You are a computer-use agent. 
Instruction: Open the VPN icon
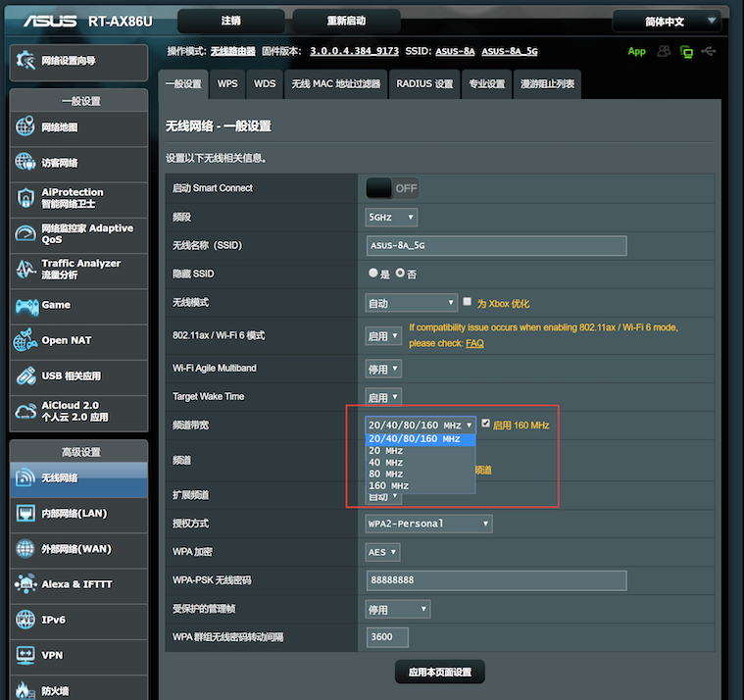point(25,655)
